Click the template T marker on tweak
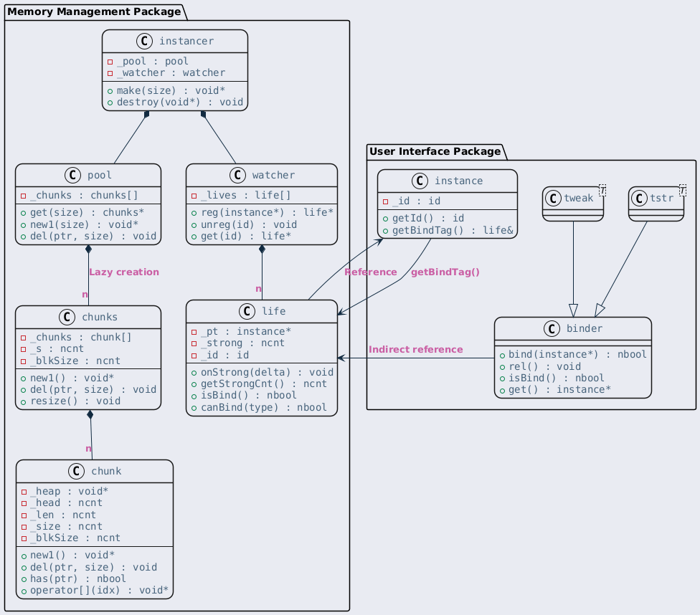700x615 pixels. 602,190
